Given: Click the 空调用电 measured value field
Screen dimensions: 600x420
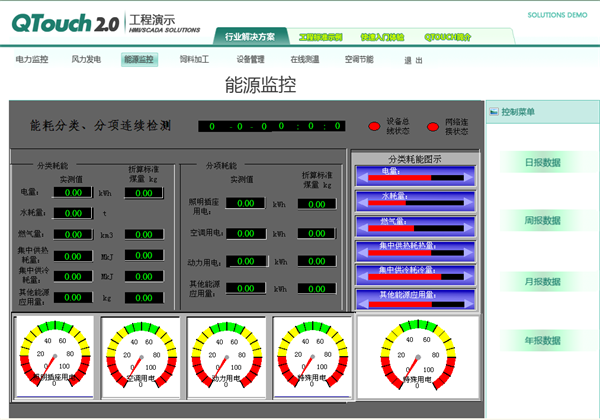Looking at the screenshot, I should 245,233.
